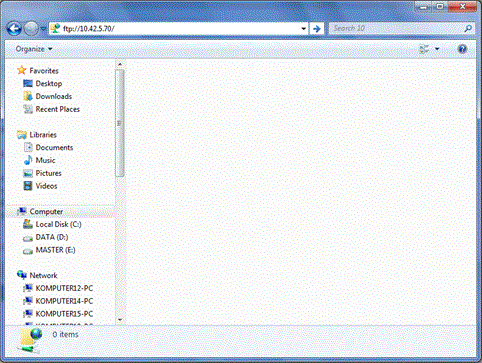Click the FTP location icon in address bar
This screenshot has width=482, height=363.
point(55,29)
